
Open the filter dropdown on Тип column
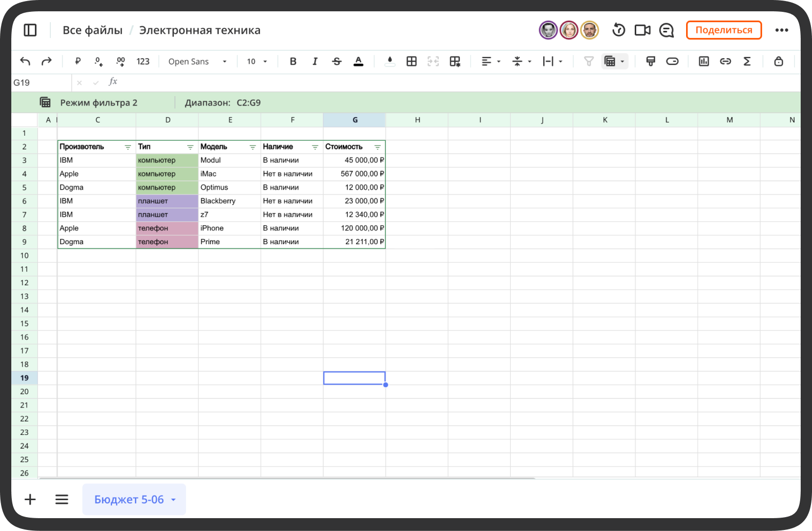[x=190, y=147]
